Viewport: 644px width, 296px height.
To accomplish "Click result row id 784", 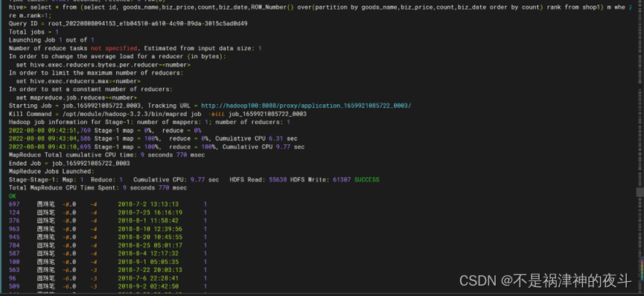I will pyautogui.click(x=14, y=245).
